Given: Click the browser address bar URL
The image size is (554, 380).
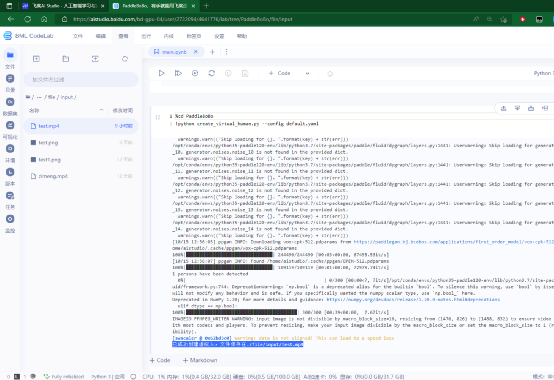Looking at the screenshot, I should pyautogui.click(x=183, y=19).
